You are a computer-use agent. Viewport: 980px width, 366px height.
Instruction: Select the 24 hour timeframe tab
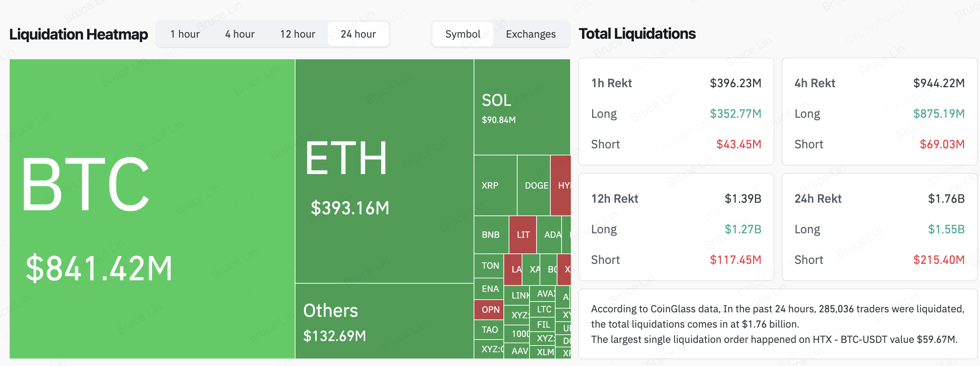coord(358,34)
